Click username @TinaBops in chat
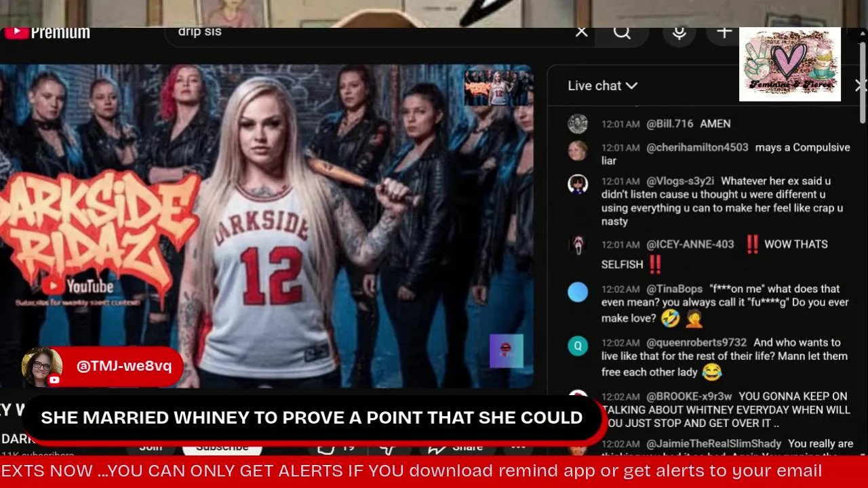This screenshot has width=868, height=488. coord(674,289)
